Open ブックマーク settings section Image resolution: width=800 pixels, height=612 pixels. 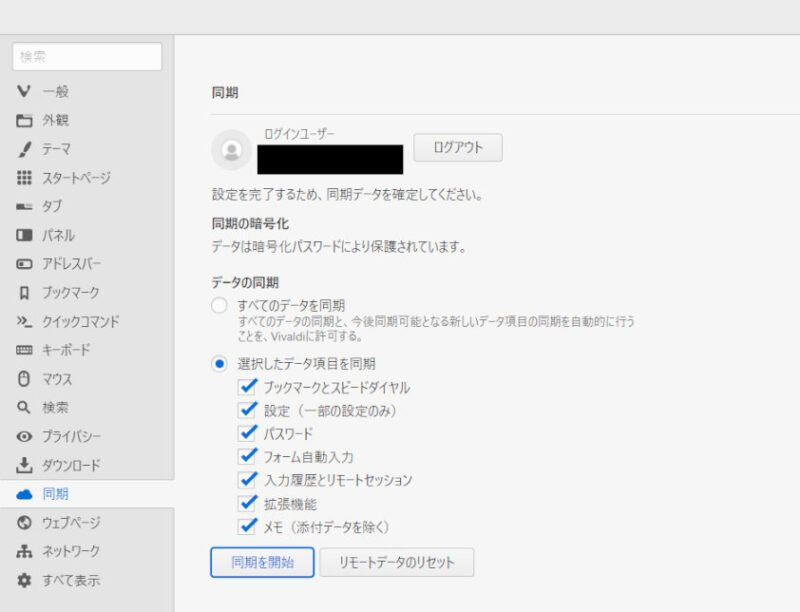(87, 293)
